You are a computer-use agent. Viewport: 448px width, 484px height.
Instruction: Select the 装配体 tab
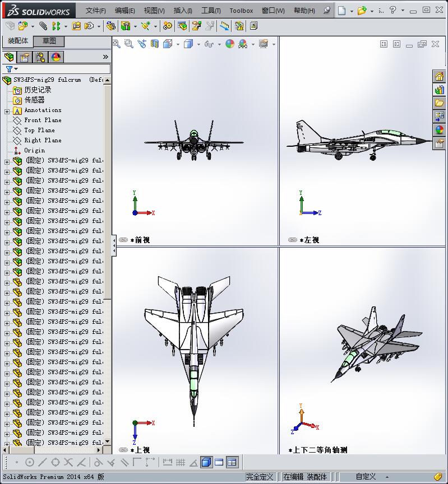[17, 41]
